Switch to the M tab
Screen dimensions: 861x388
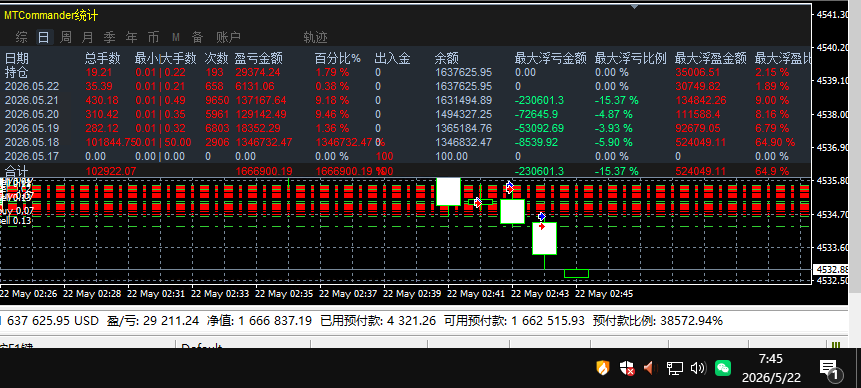(176, 37)
